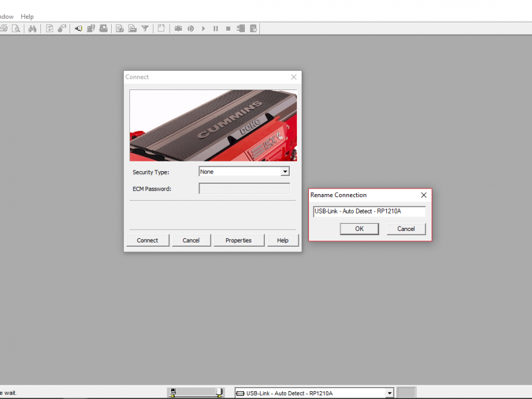532x399 pixels.
Task: Open the Help menu
Action: point(27,16)
